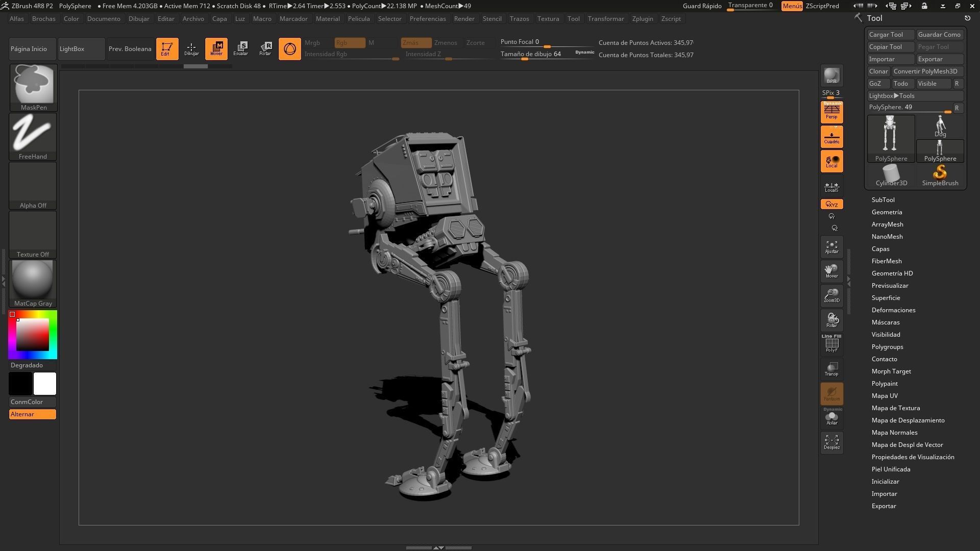The width and height of the screenshot is (980, 551).
Task: Select the Rotar rotate tool in top shelf
Action: (265, 49)
